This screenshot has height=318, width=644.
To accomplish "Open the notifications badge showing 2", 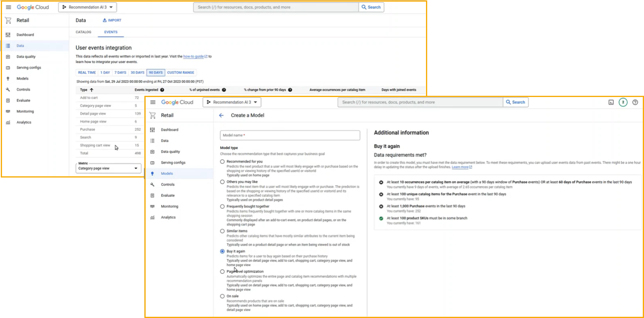I will coord(623,102).
